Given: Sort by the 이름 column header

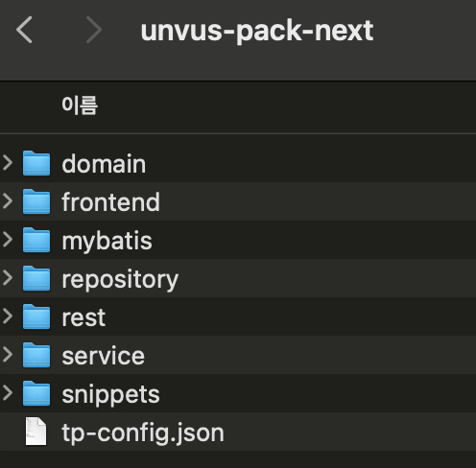Looking at the screenshot, I should coord(80,105).
